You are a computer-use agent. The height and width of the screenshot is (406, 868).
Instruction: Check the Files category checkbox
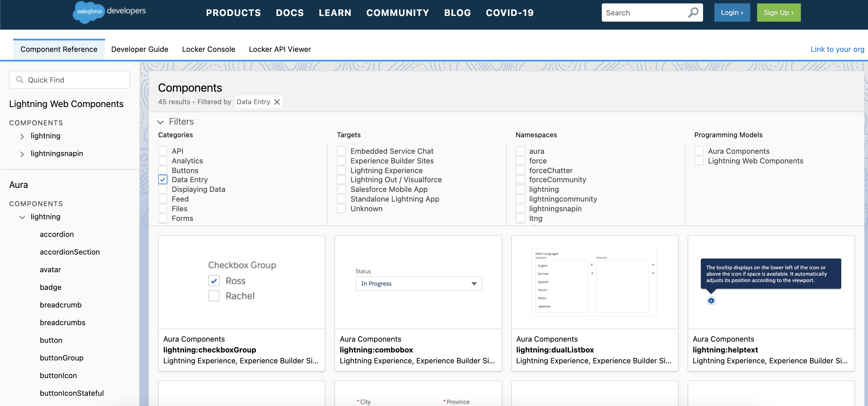[x=163, y=209]
